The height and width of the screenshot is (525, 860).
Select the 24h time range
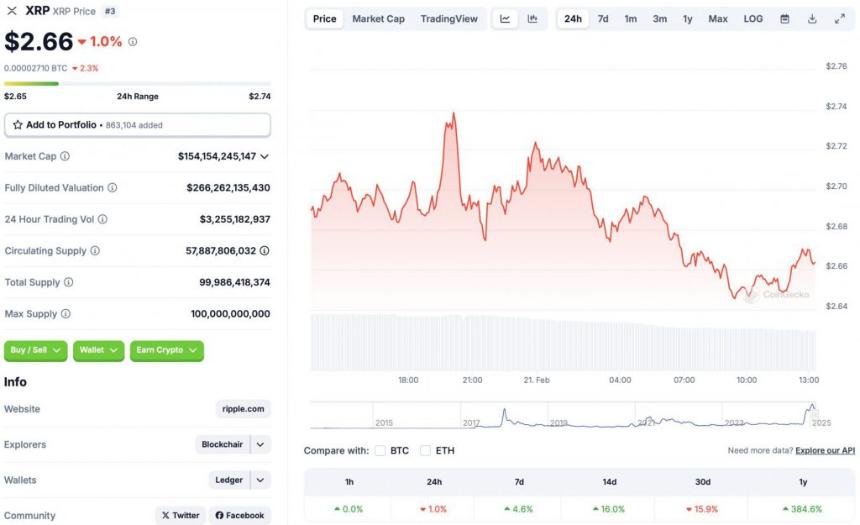(573, 19)
